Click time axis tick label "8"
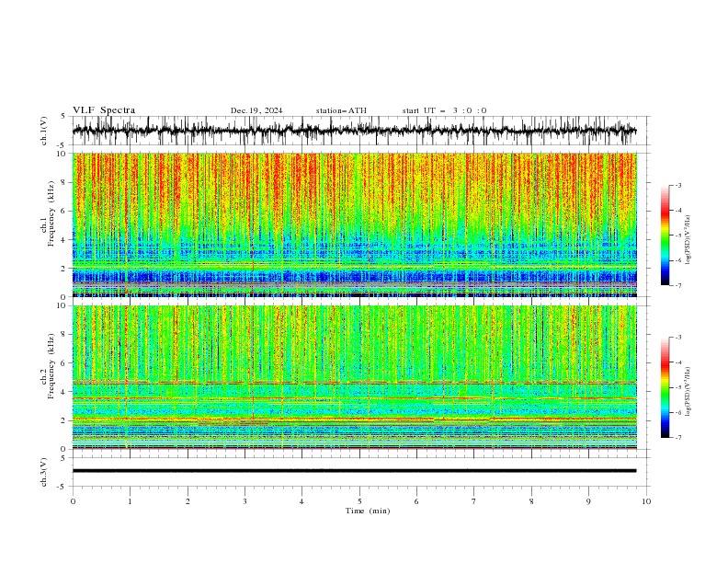This screenshot has height=563, width=728. coord(531,501)
